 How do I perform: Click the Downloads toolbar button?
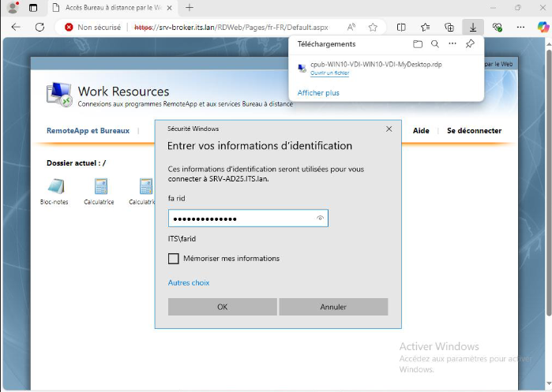coord(473,27)
